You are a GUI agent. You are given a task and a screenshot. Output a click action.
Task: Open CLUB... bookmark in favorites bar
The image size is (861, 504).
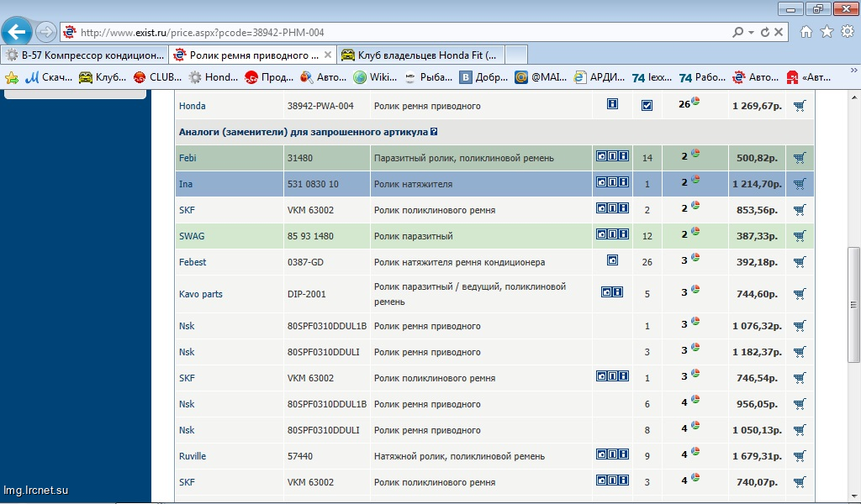pos(157,77)
